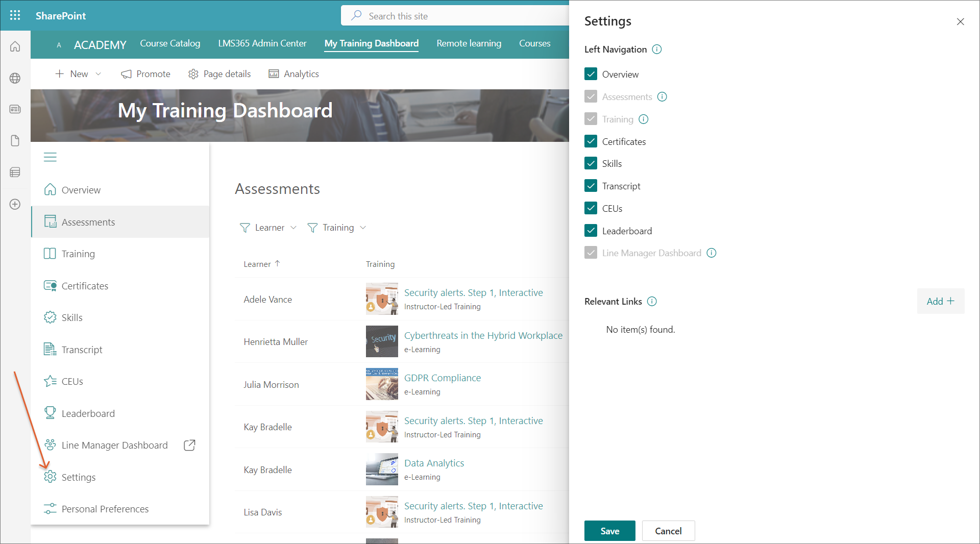The width and height of the screenshot is (980, 544).
Task: Uncheck the Certificates checkbox
Action: pyautogui.click(x=591, y=141)
